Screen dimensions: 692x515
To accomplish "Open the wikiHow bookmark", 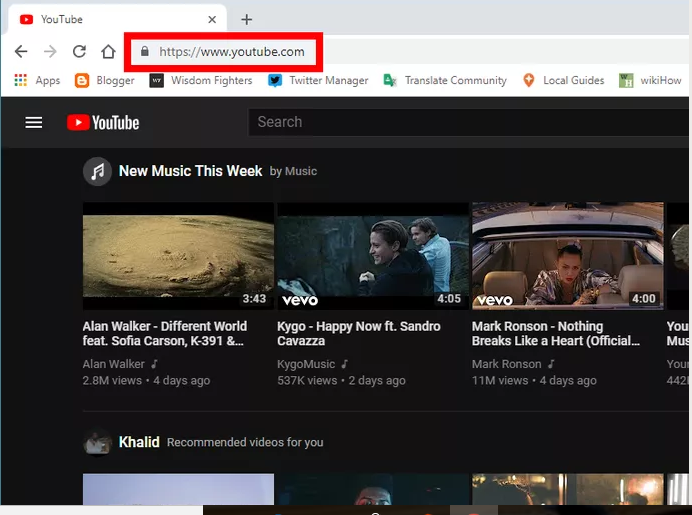I will point(650,80).
